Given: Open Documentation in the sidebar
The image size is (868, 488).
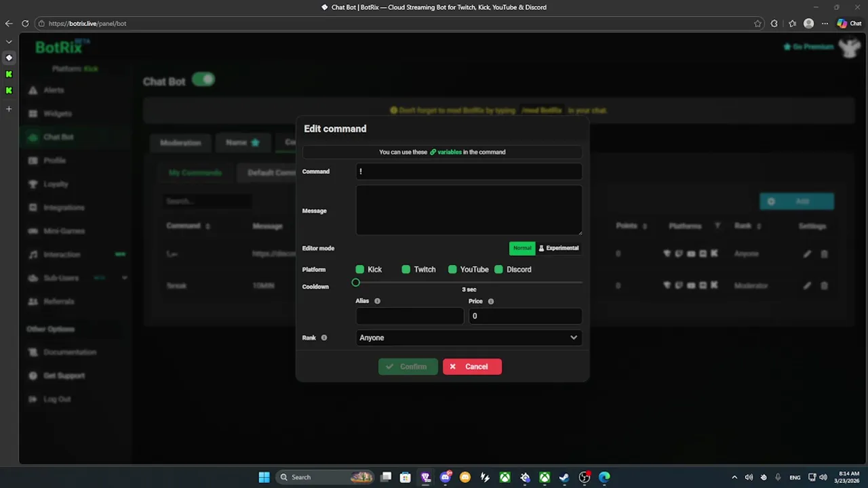Looking at the screenshot, I should coord(70,352).
